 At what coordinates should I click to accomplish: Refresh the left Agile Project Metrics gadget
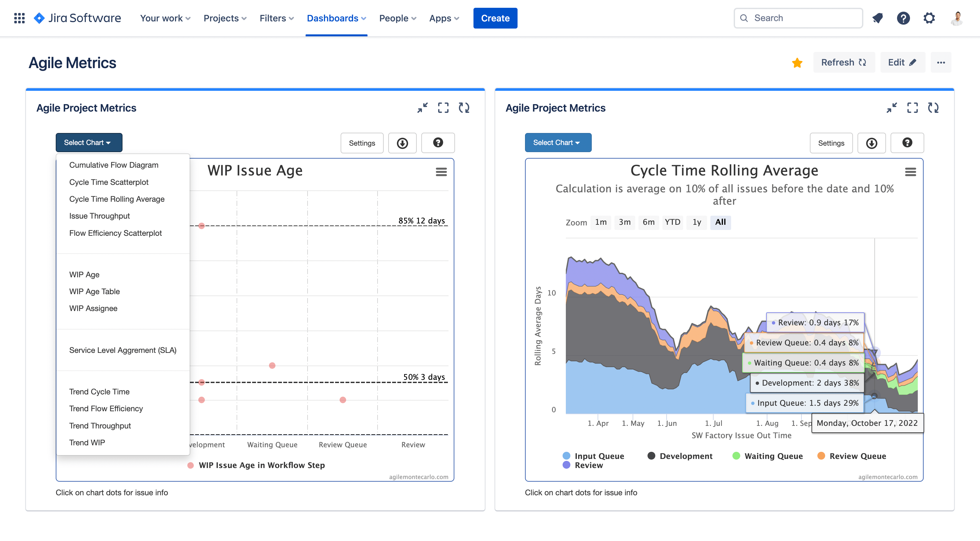point(464,108)
